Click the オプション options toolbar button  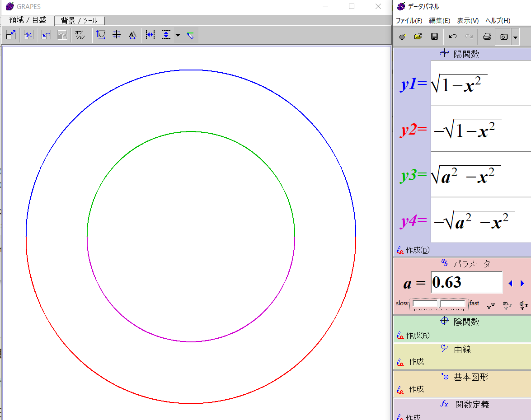click(80, 35)
